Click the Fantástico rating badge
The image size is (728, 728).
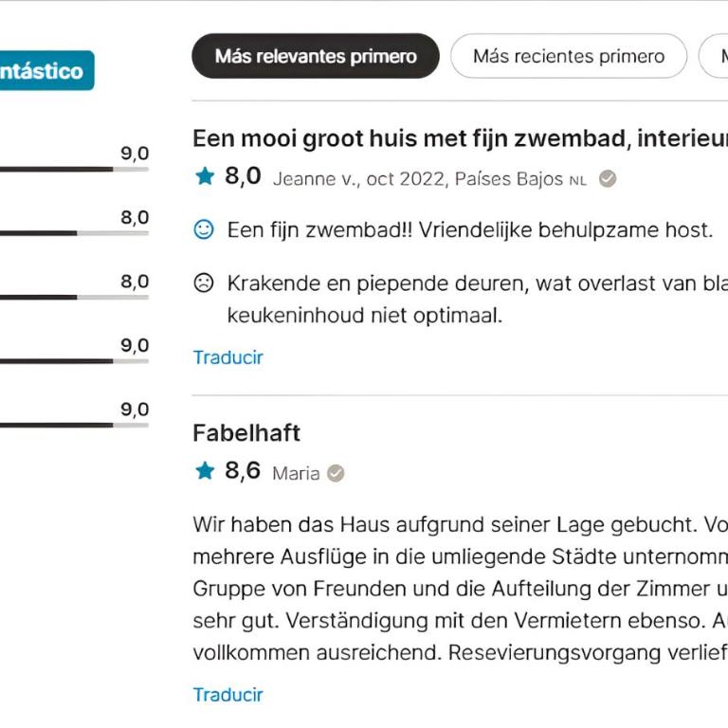click(46, 70)
